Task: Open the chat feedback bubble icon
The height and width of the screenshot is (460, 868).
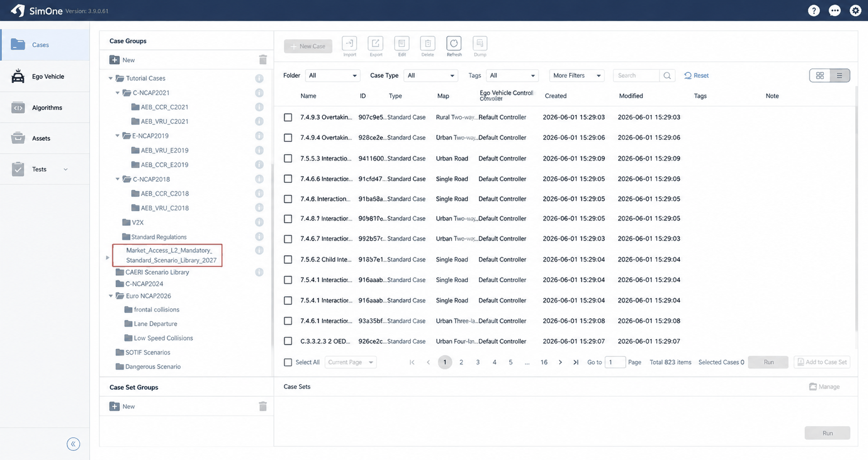Action: click(x=835, y=11)
